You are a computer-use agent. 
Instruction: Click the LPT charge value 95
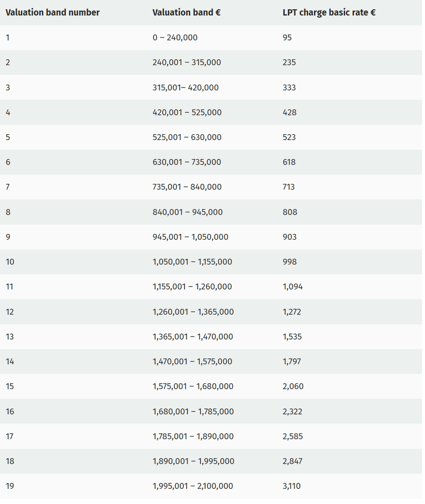pos(287,38)
